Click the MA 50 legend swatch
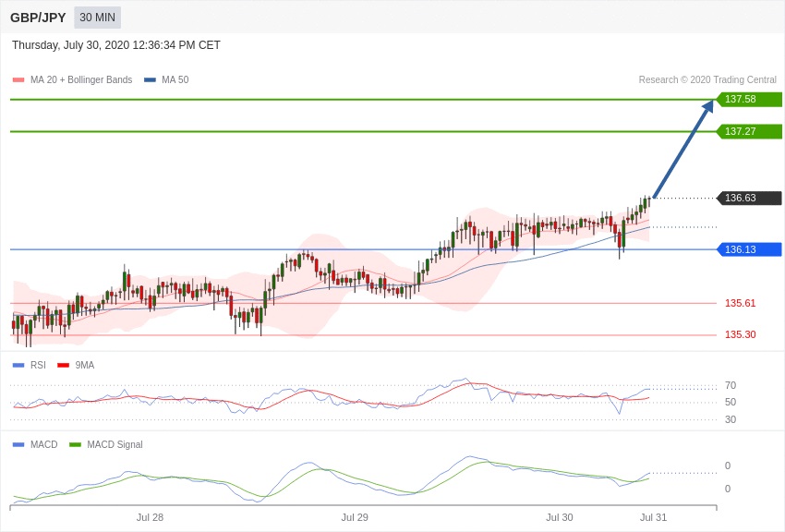785x532 pixels. pos(150,79)
